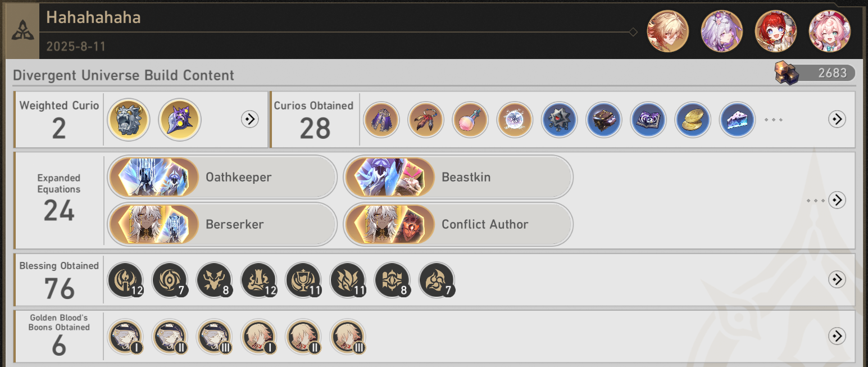
Task: Click the last Golden Blood boon III
Action: [348, 337]
